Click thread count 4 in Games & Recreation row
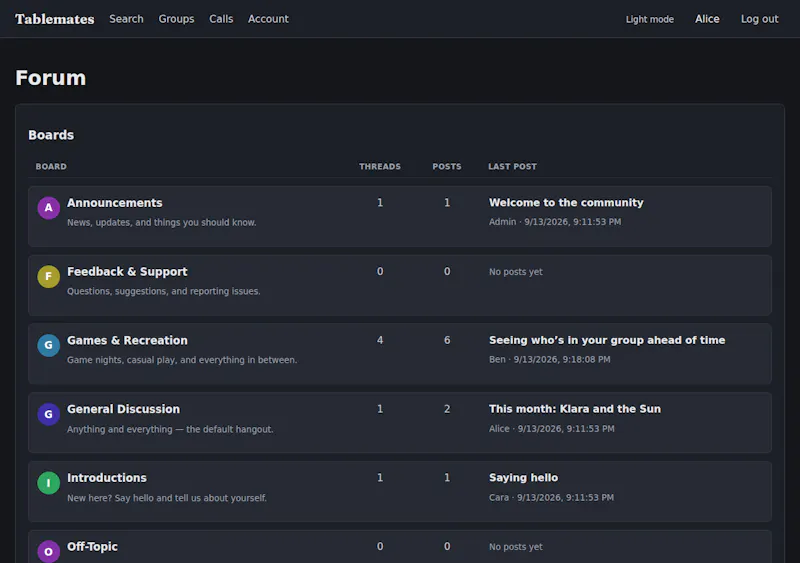Screen dimensions: 800x563 click(380, 340)
